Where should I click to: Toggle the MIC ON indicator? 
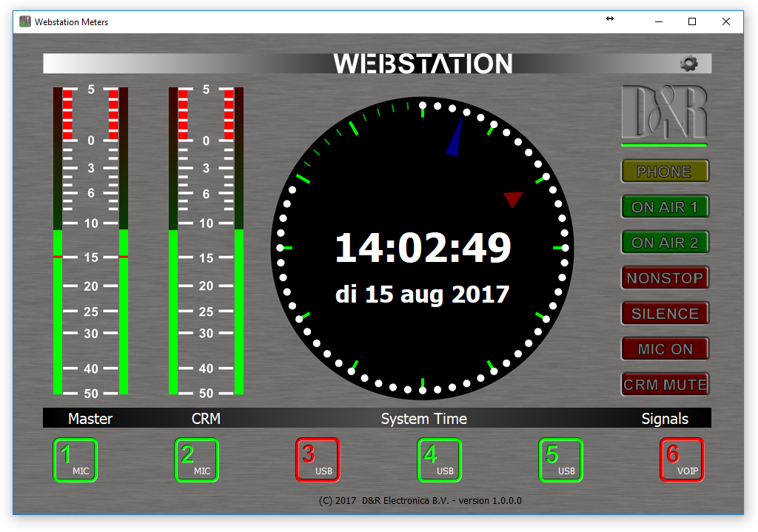pyautogui.click(x=665, y=349)
